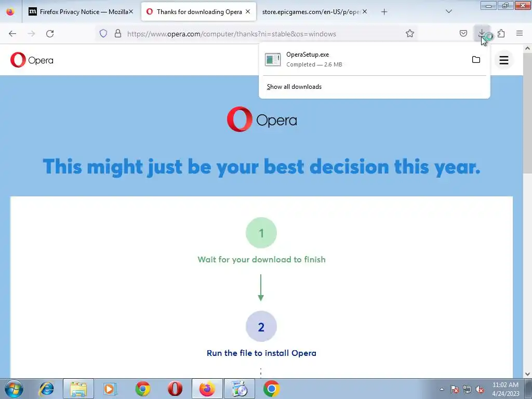Open the Opera site hamburger menu
Screen dimensions: 532x399
[x=504, y=60]
